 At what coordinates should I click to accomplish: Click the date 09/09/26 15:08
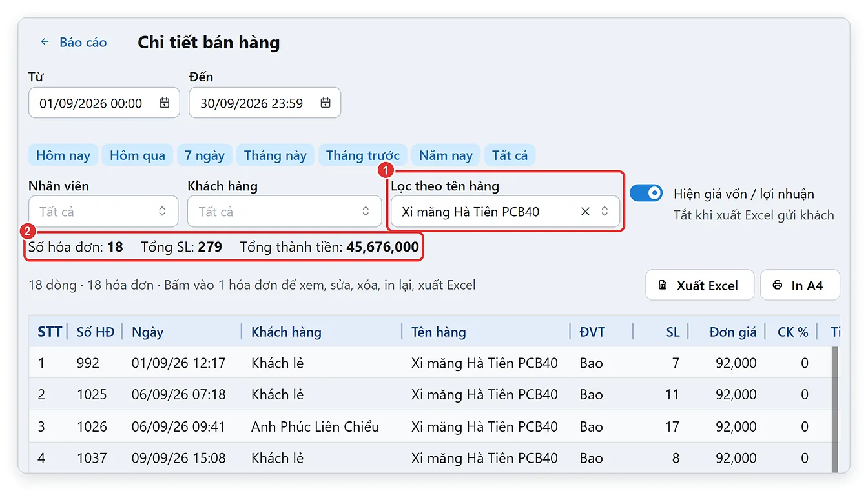(x=179, y=458)
